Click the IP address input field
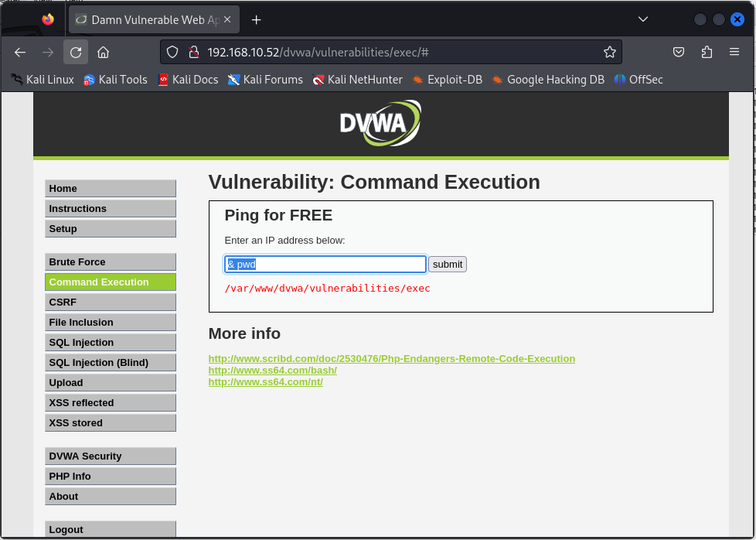This screenshot has height=540, width=756. pyautogui.click(x=325, y=265)
